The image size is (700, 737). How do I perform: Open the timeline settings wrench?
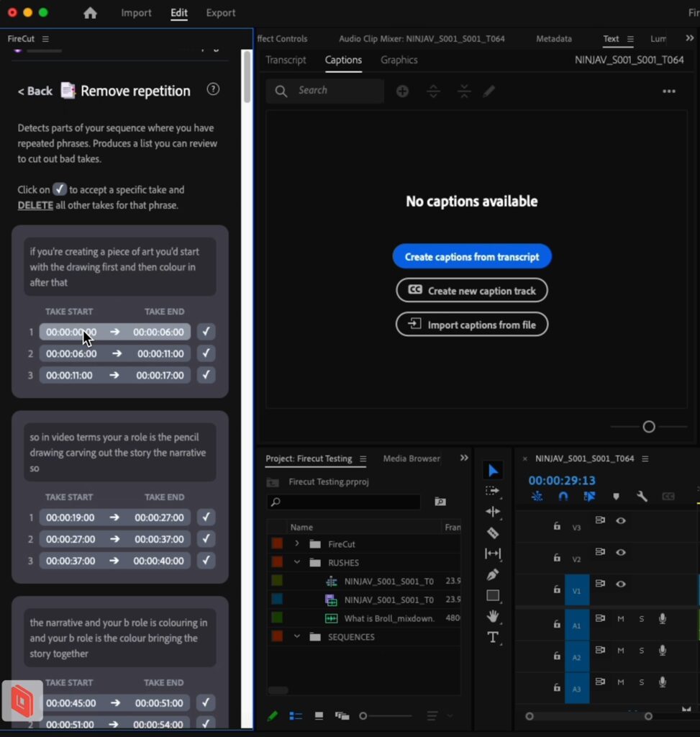click(x=642, y=496)
